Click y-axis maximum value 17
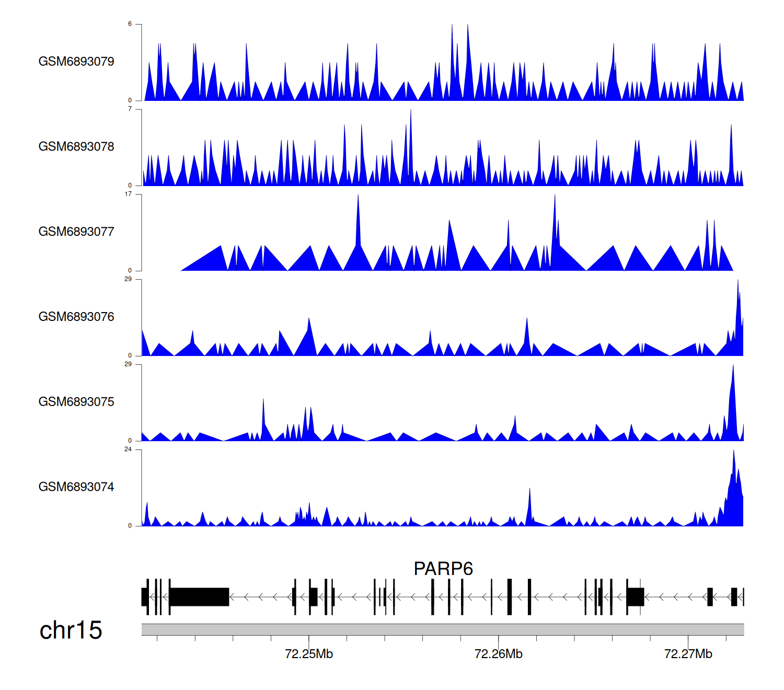Screen dimensions: 784x690 128,194
